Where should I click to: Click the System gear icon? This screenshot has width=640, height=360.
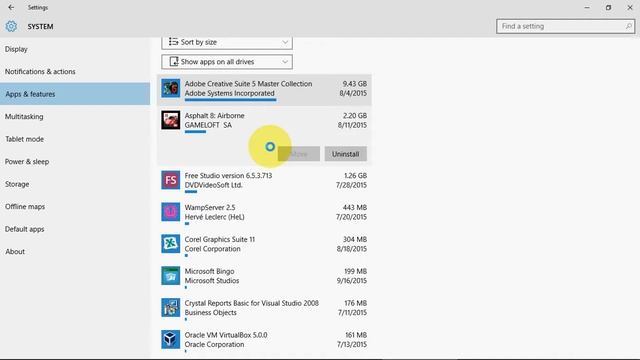pos(11,26)
